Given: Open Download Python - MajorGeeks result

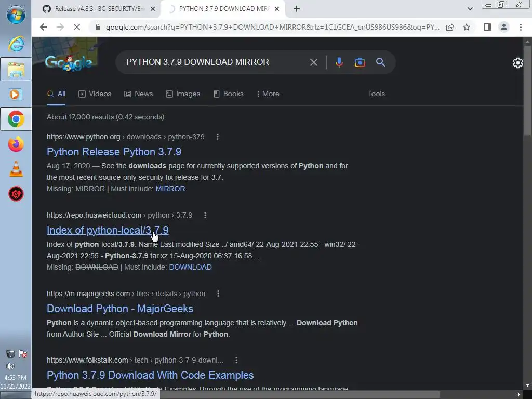Looking at the screenshot, I should [120, 309].
